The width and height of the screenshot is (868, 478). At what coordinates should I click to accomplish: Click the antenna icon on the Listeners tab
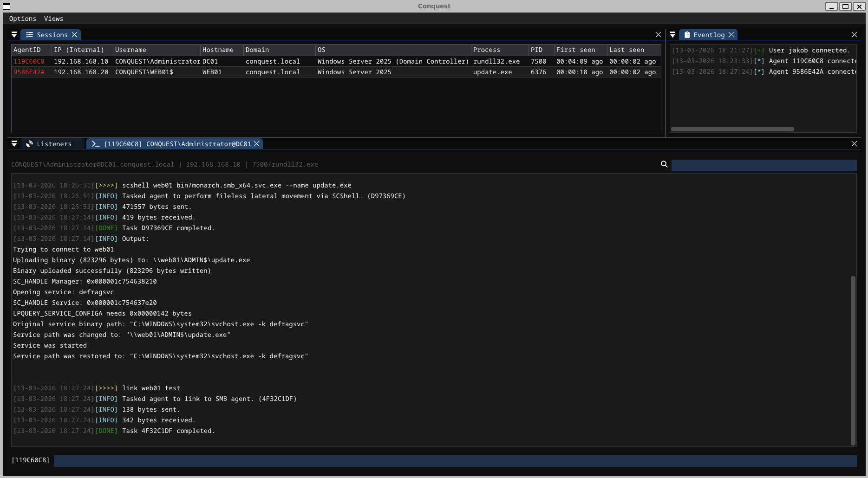[x=29, y=144]
